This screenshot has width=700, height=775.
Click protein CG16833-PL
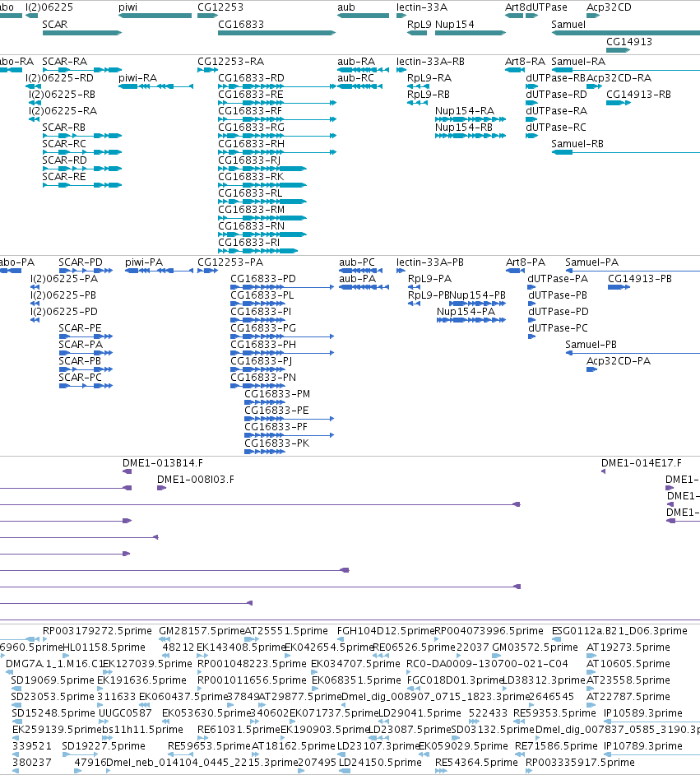pos(257,304)
